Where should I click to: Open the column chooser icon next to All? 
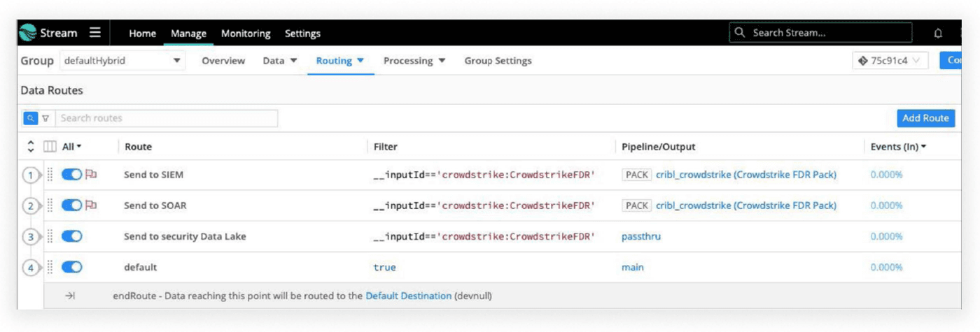tap(50, 147)
